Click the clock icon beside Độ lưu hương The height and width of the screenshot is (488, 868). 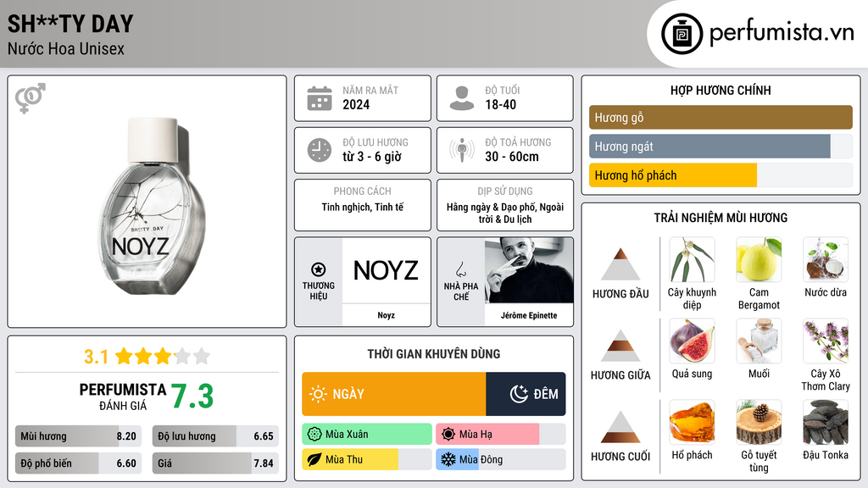coord(320,150)
